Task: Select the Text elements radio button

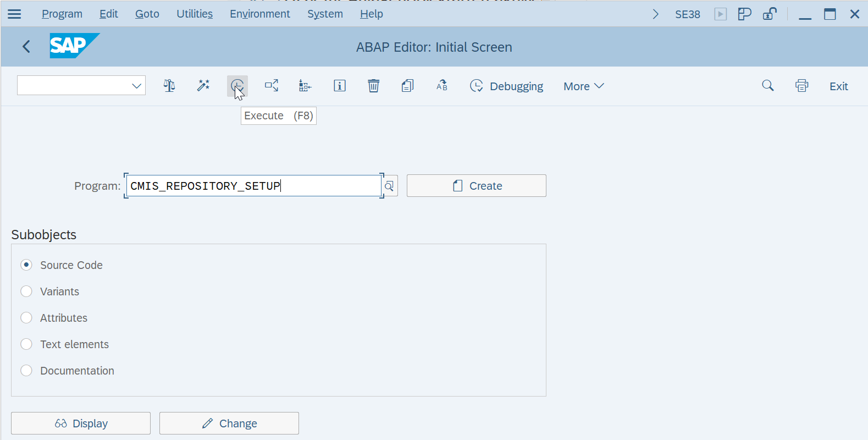Action: (26, 344)
